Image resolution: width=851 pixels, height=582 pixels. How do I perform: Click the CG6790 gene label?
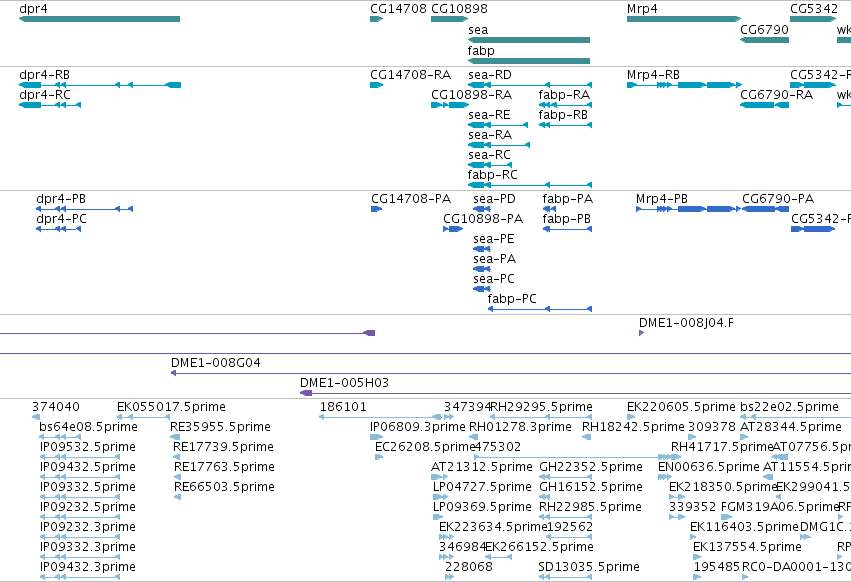pyautogui.click(x=764, y=29)
